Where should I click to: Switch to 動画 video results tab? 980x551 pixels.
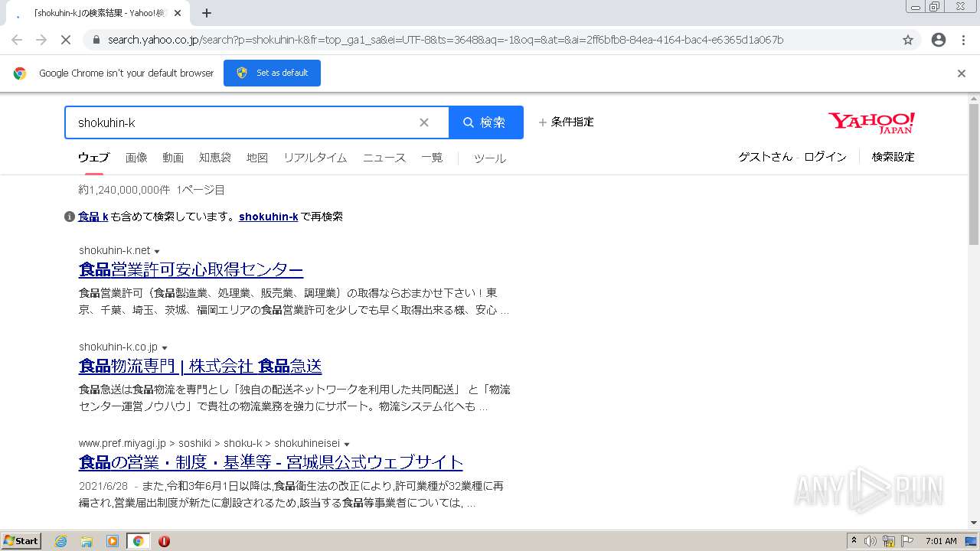click(x=173, y=158)
